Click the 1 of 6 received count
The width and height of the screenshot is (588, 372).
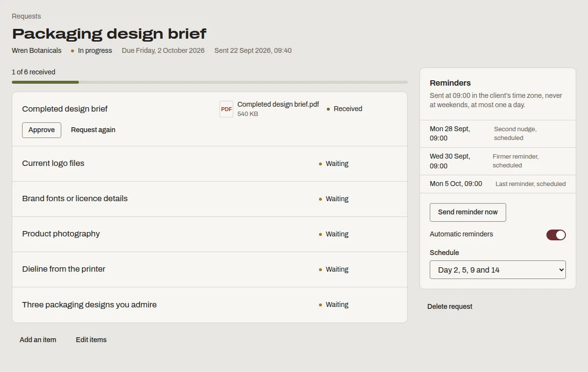[x=33, y=72]
